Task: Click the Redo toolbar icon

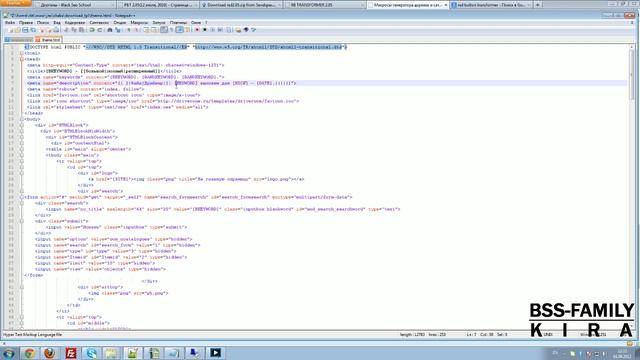Action: [x=100, y=30]
